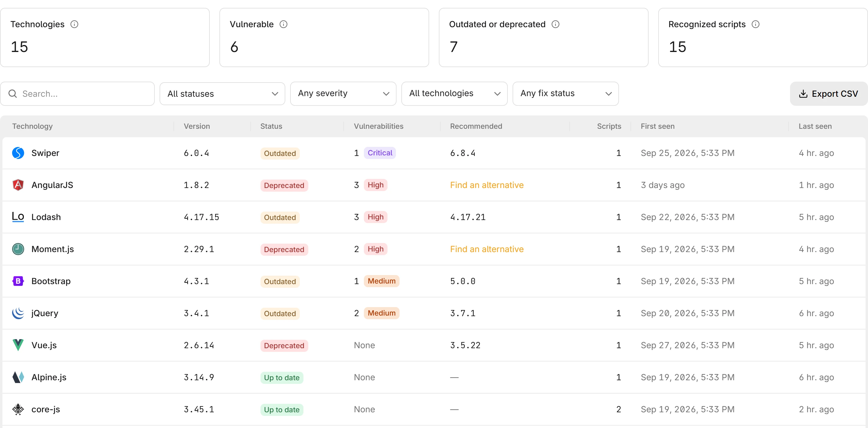The height and width of the screenshot is (428, 868).
Task: Sort by the Vulnerabilities column header
Action: pos(378,126)
